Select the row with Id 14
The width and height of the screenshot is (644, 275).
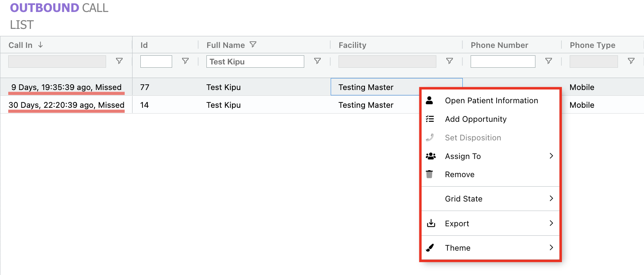(x=144, y=105)
